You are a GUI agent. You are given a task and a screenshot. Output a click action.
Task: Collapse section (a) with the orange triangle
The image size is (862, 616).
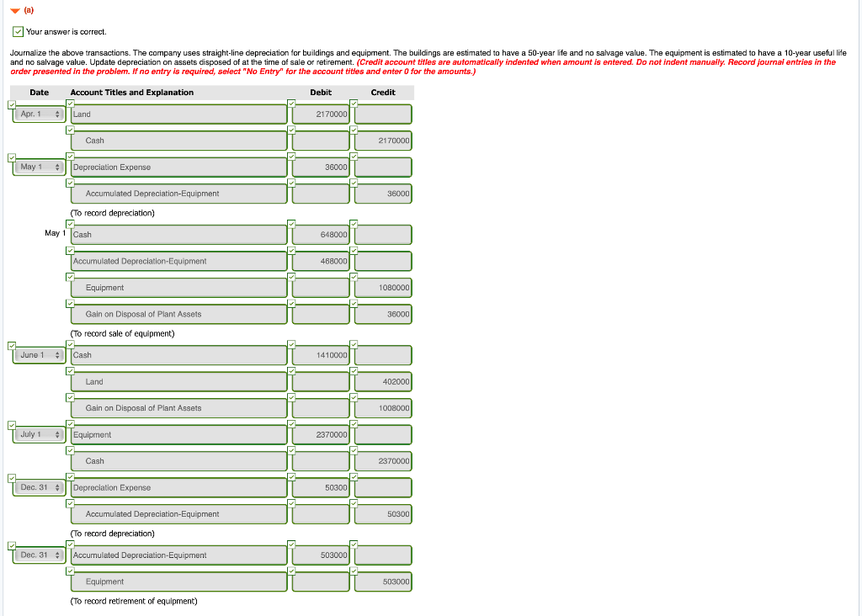pos(13,10)
